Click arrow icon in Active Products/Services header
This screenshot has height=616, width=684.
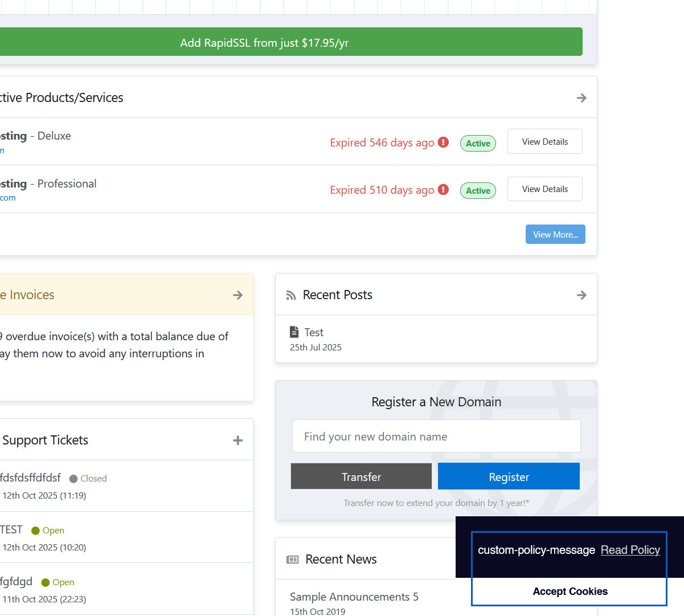click(581, 98)
